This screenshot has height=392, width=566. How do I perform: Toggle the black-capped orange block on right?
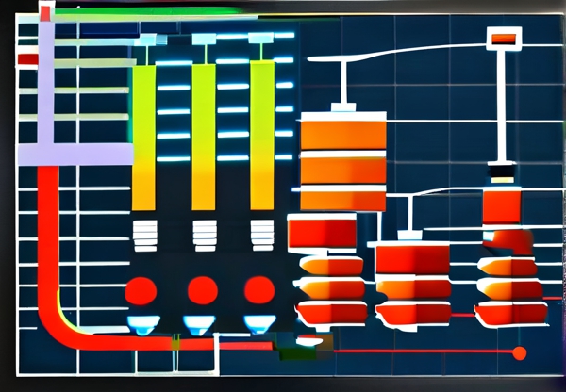501,196
